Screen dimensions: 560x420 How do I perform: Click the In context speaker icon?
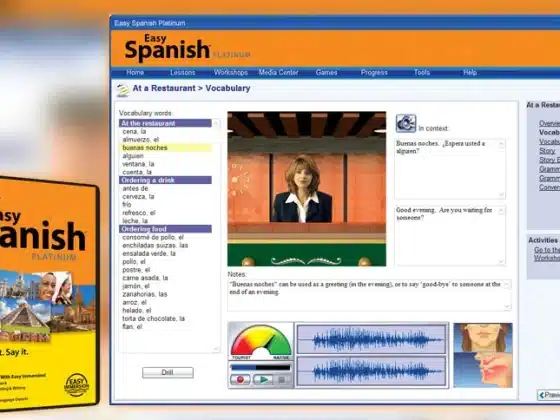pos(406,124)
